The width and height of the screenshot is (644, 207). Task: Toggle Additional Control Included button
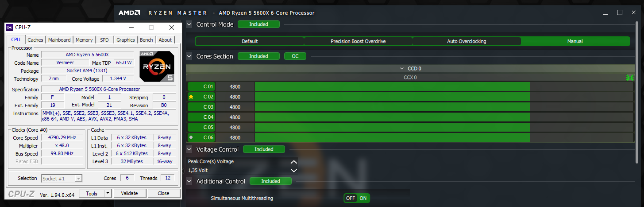point(270,181)
